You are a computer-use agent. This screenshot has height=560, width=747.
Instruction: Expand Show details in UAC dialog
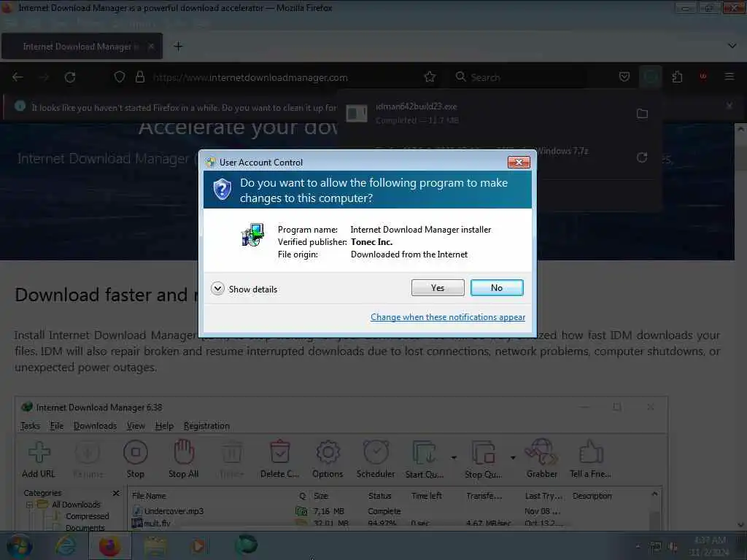[244, 289]
